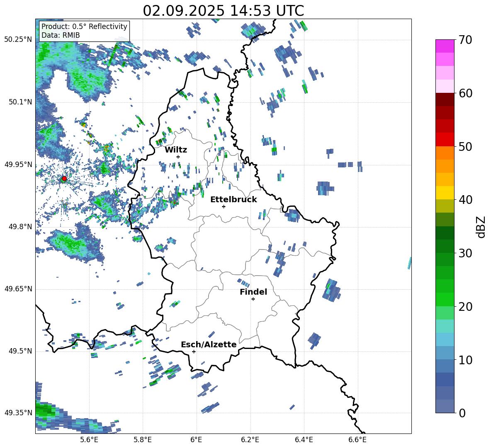Screen dimensions: 491x448
Task: Click the red radar site marker
Action: pyautogui.click(x=64, y=179)
